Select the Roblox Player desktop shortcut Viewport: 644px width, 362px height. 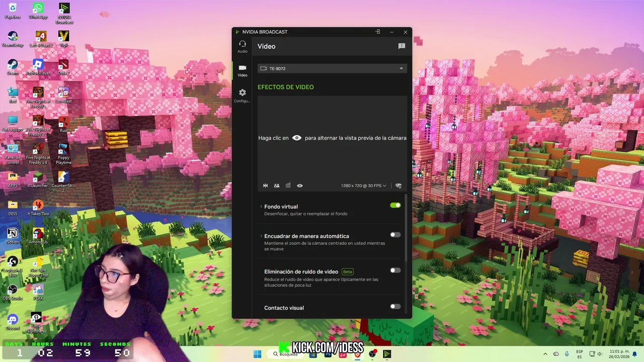click(38, 67)
